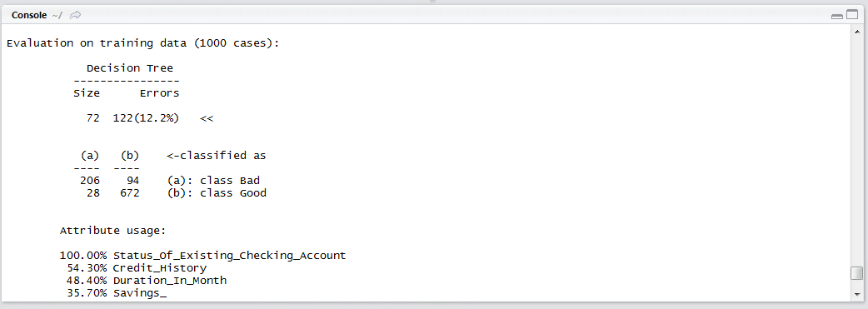This screenshot has width=868, height=309.
Task: Click the 'Attribute usage:' heading
Action: [113, 230]
